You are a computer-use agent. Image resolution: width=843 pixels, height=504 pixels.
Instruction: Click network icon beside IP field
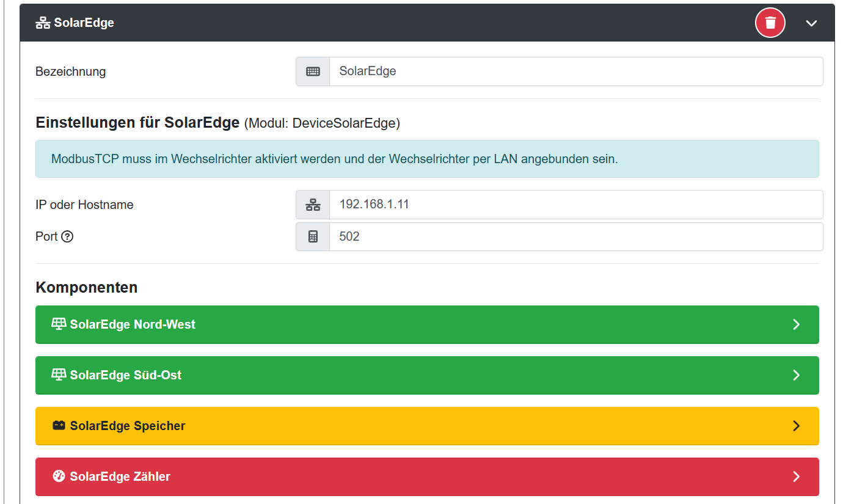[x=313, y=205]
